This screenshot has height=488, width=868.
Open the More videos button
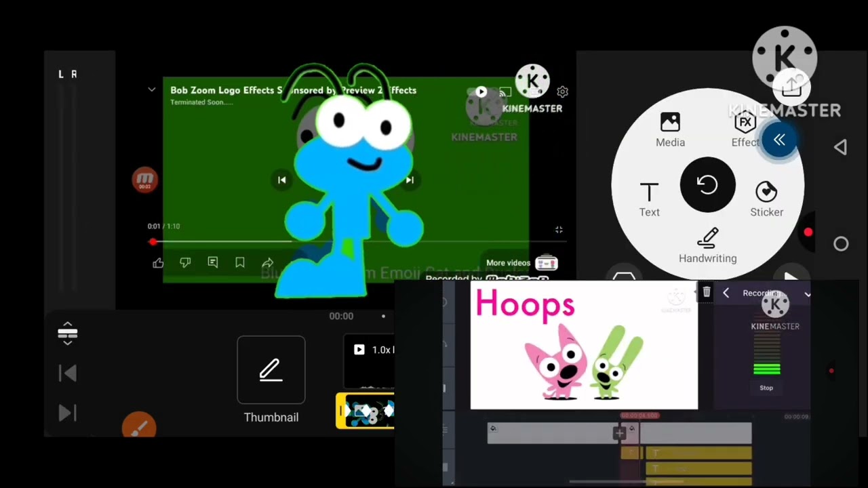(521, 263)
